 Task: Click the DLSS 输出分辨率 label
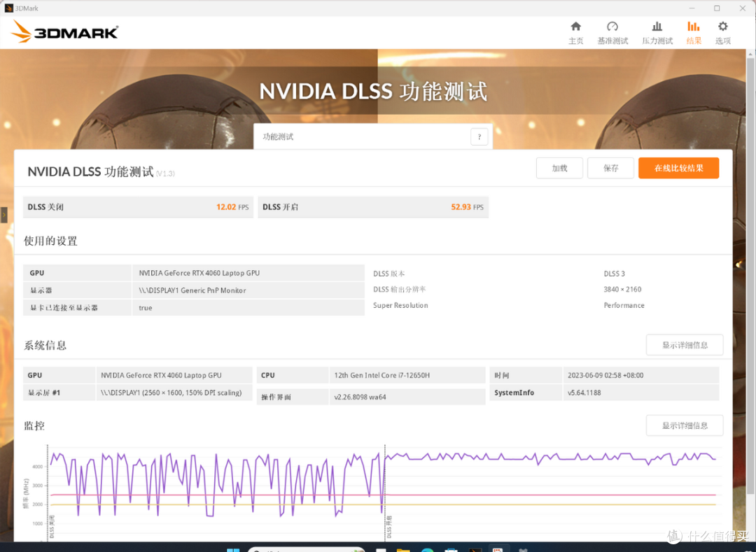pyautogui.click(x=399, y=290)
